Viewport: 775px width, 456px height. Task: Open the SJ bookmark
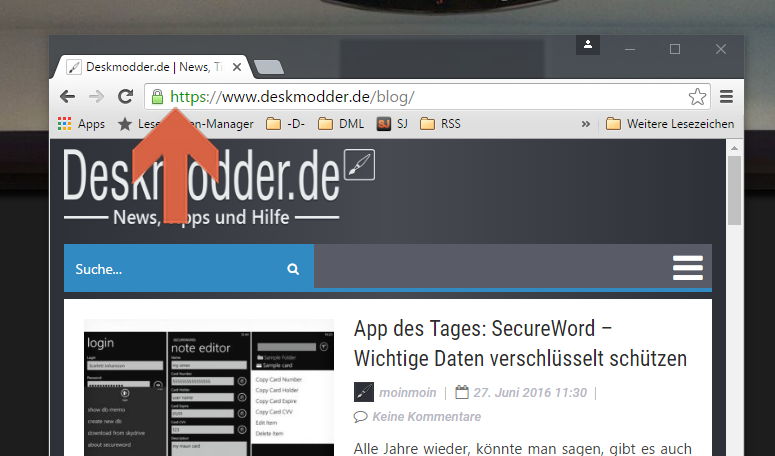tap(392, 124)
